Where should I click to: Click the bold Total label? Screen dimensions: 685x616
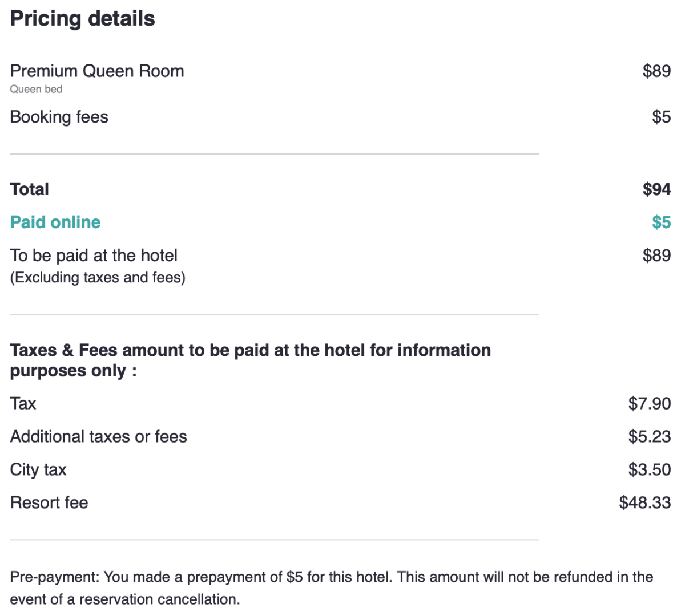30,189
